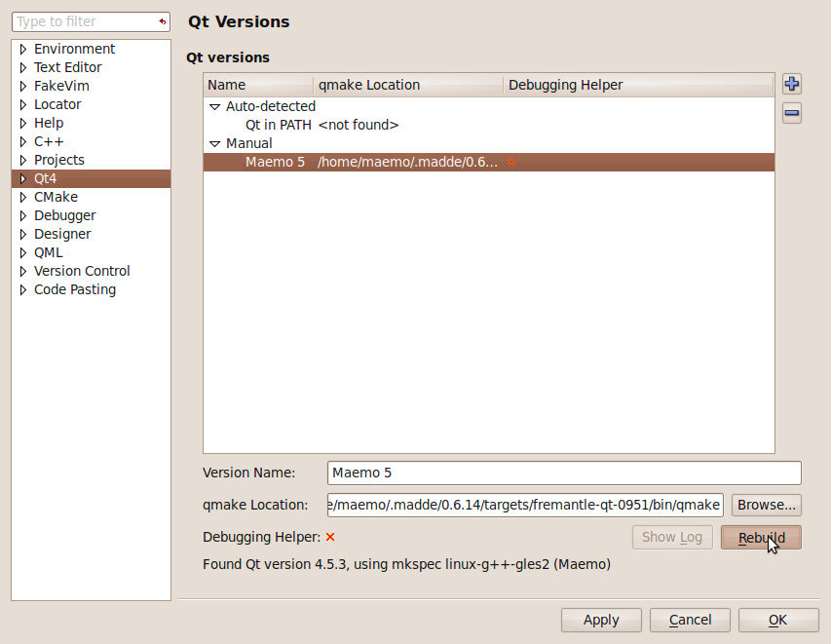Click the Version Name text field

point(564,473)
